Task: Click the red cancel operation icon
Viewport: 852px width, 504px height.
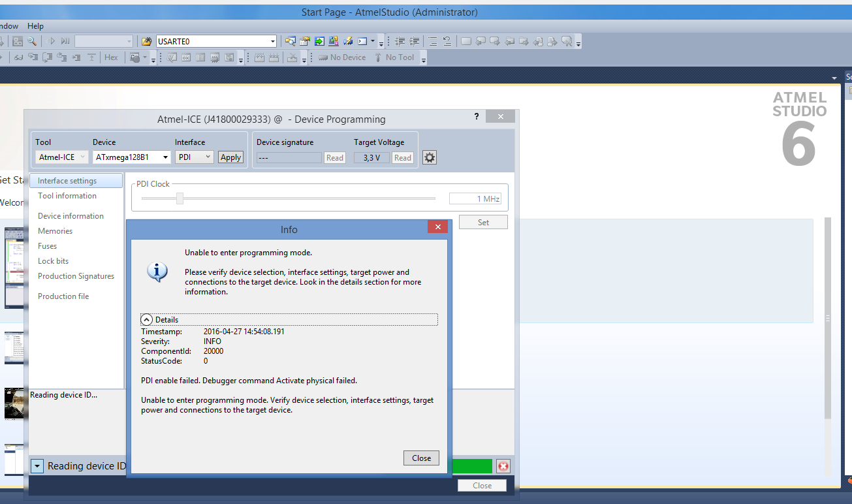Action: [x=503, y=466]
